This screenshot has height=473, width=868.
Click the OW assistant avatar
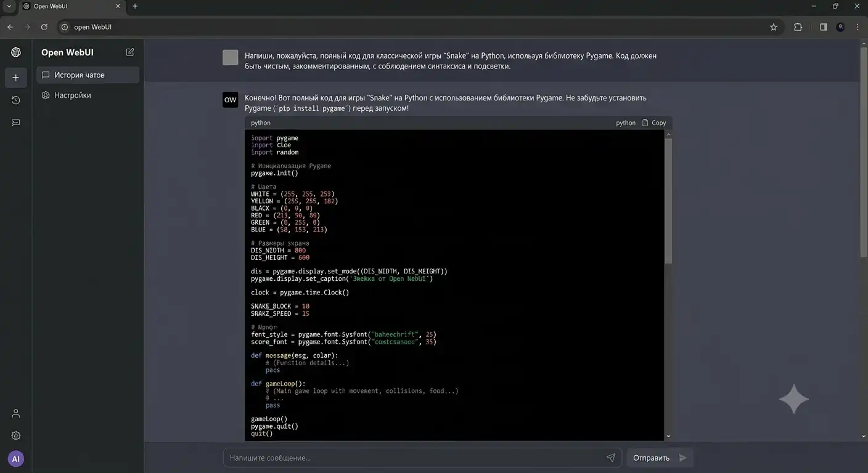click(x=230, y=100)
